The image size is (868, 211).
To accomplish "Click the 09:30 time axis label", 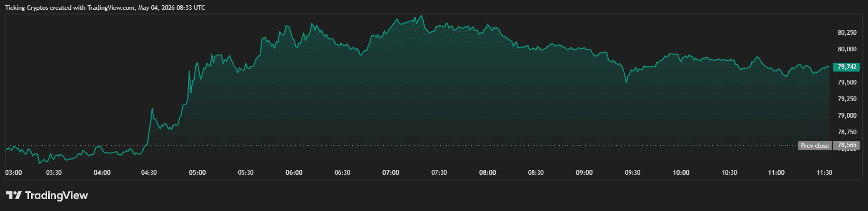I will [x=632, y=173].
